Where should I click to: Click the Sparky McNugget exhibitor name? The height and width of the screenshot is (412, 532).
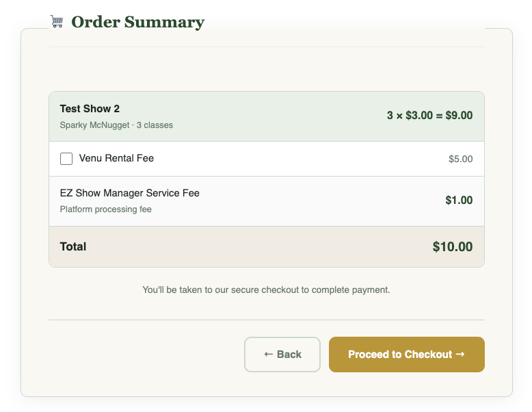94,125
